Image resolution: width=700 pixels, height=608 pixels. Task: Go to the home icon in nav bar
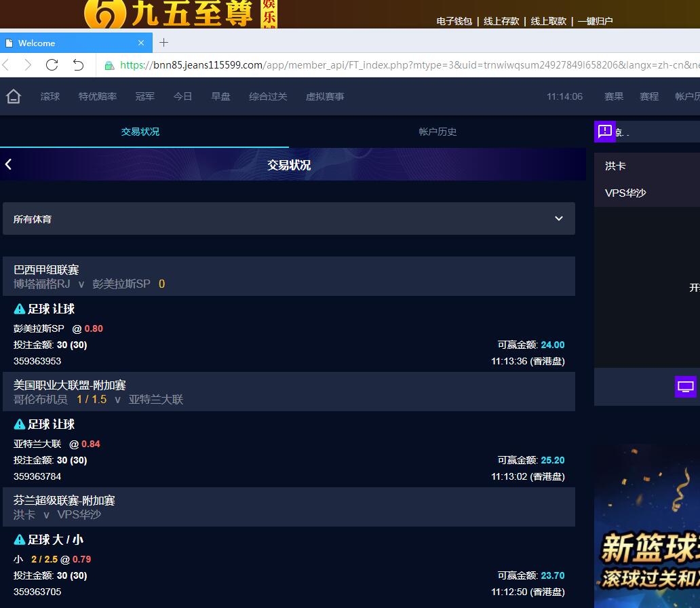click(x=14, y=96)
